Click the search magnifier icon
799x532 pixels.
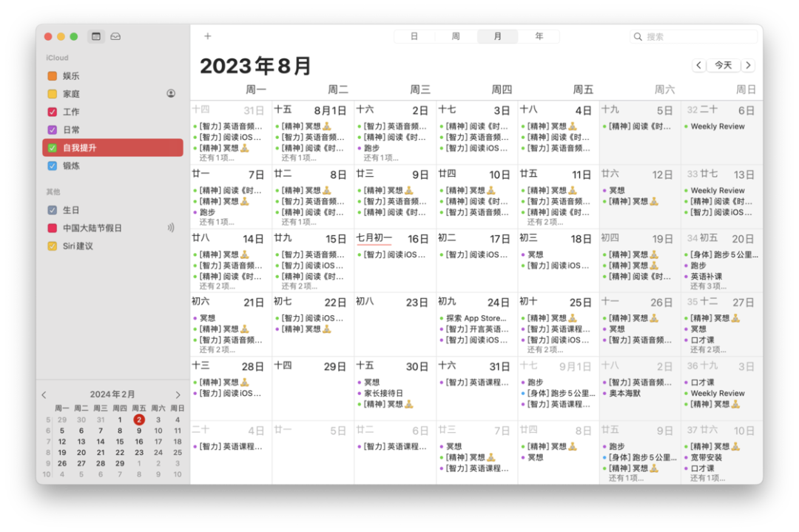click(638, 37)
